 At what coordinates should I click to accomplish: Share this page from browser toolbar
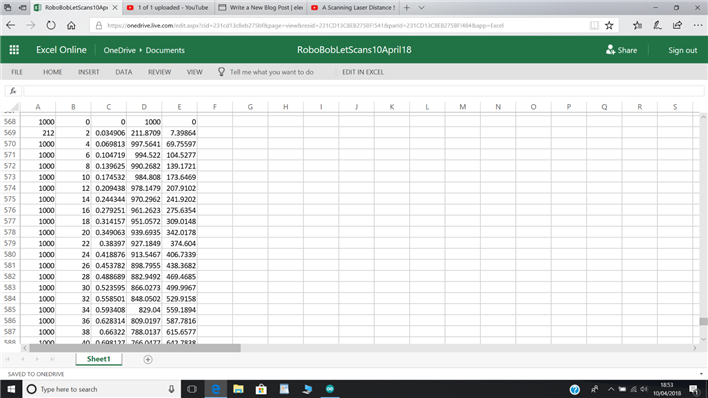(677, 25)
